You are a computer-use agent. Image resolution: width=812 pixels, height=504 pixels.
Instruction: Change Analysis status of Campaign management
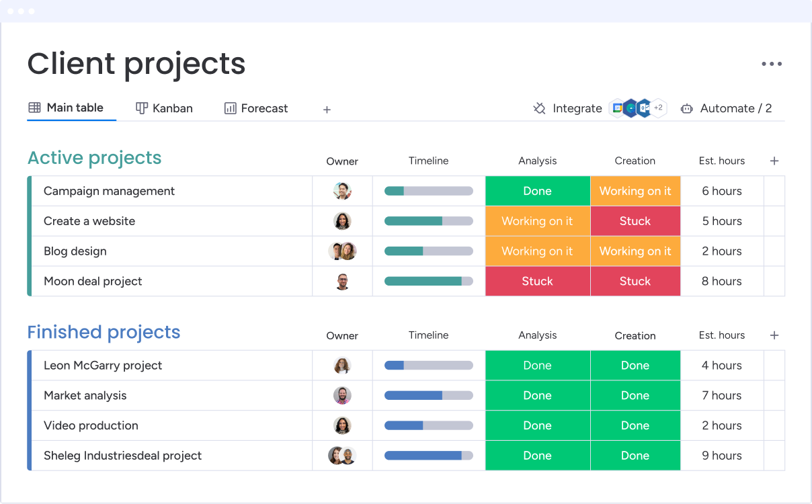coord(538,191)
